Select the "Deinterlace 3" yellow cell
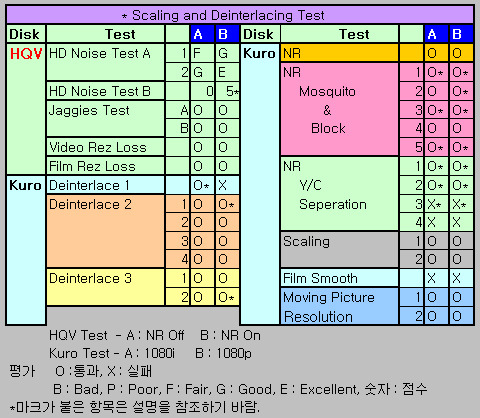The width and height of the screenshot is (480, 418). [x=105, y=287]
